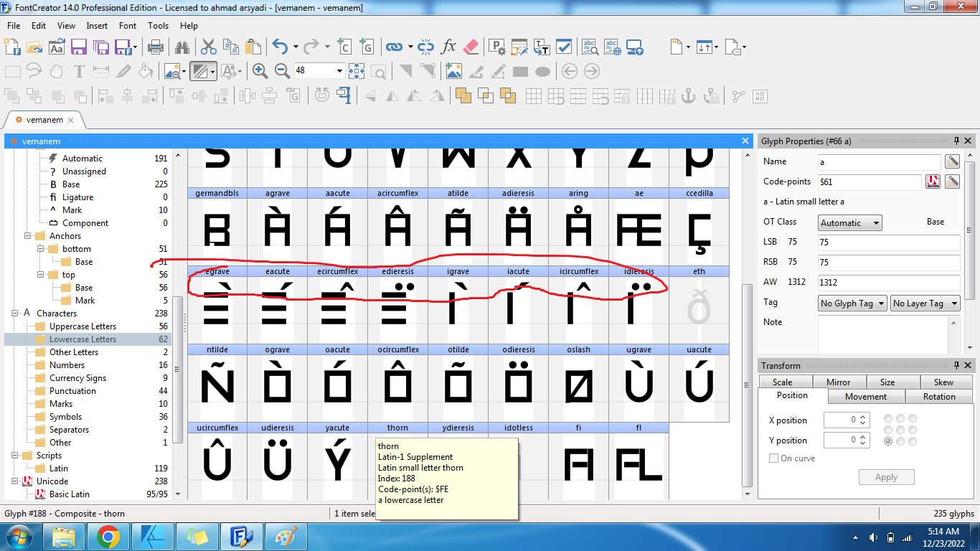The height and width of the screenshot is (551, 980).
Task: Open the Tools menu
Action: [158, 25]
